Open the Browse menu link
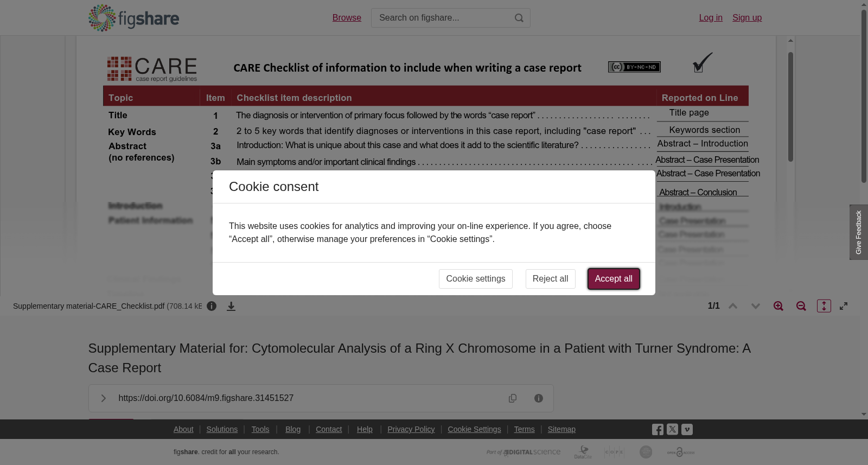The image size is (868, 465). pos(347,18)
